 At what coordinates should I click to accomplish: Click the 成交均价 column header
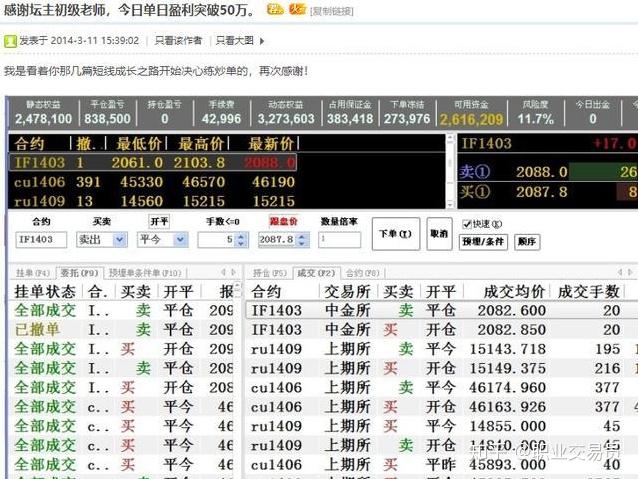tap(514, 292)
